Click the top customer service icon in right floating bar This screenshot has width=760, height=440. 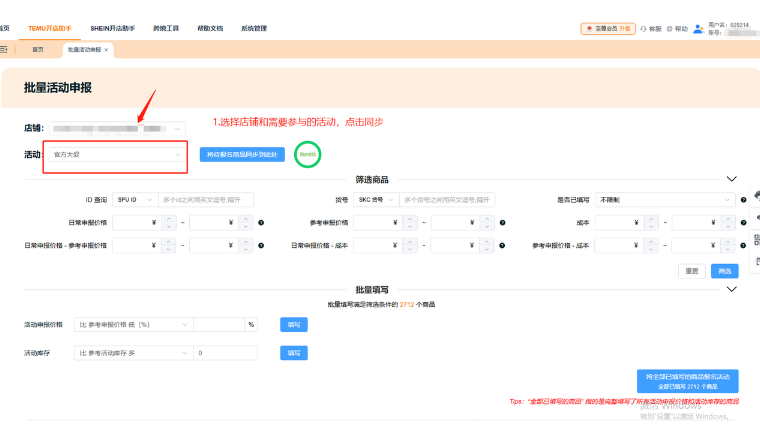[x=757, y=195]
